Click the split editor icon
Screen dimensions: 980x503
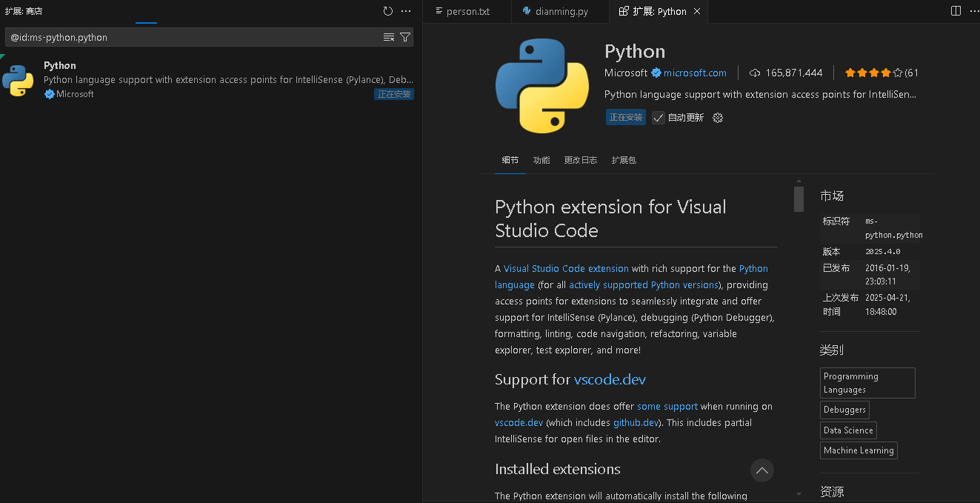point(956,11)
